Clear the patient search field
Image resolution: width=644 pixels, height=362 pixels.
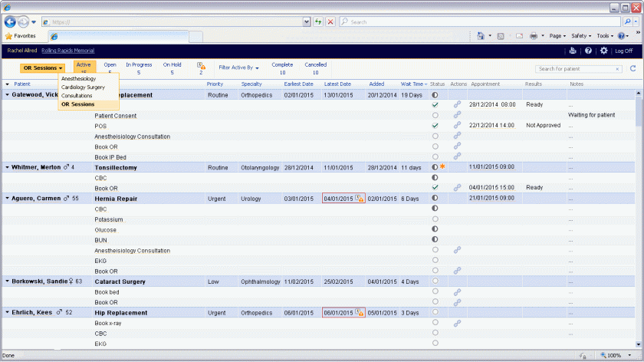(617, 69)
